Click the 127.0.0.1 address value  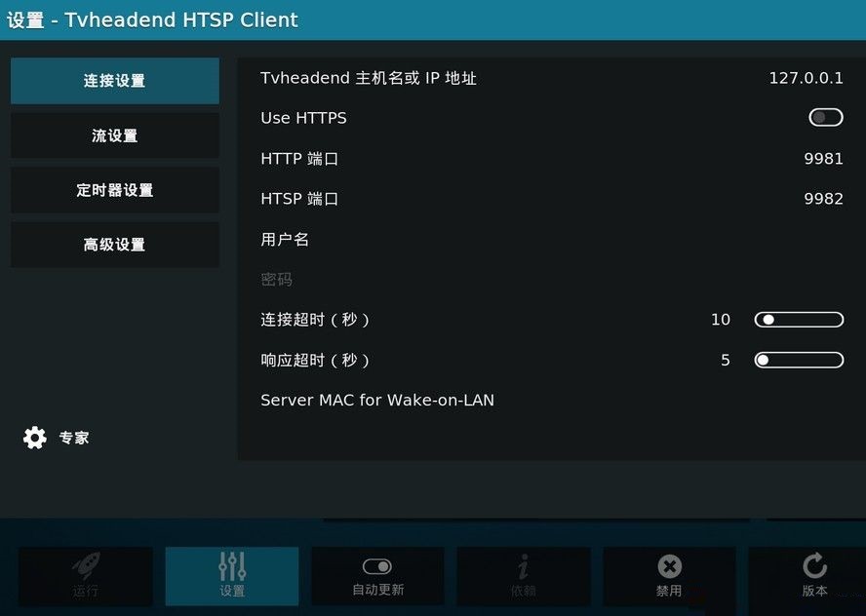coord(806,78)
